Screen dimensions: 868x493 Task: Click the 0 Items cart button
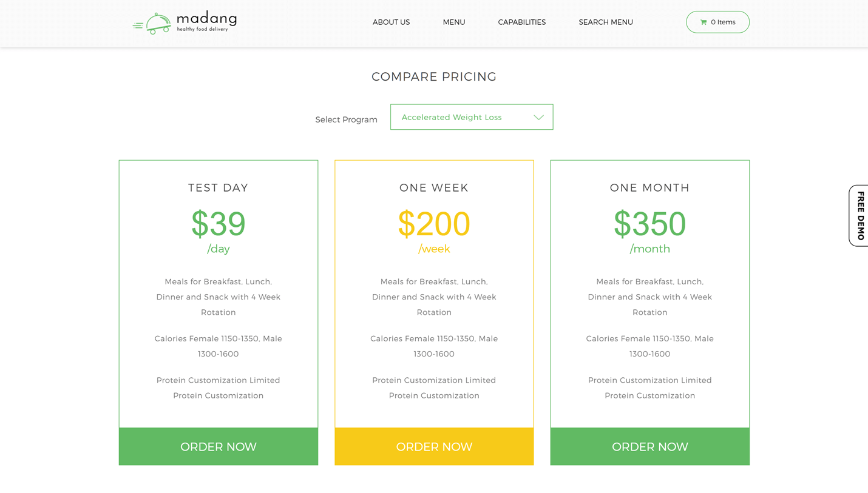click(717, 22)
